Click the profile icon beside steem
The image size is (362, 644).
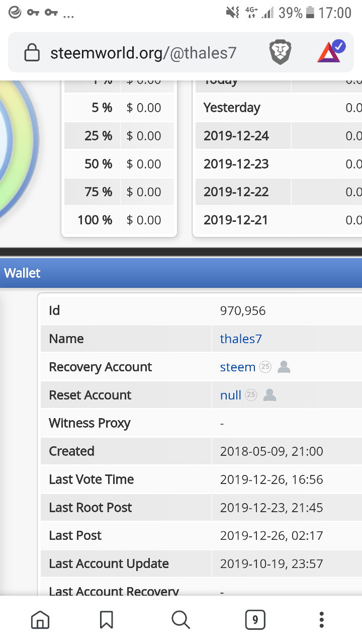tap(284, 367)
